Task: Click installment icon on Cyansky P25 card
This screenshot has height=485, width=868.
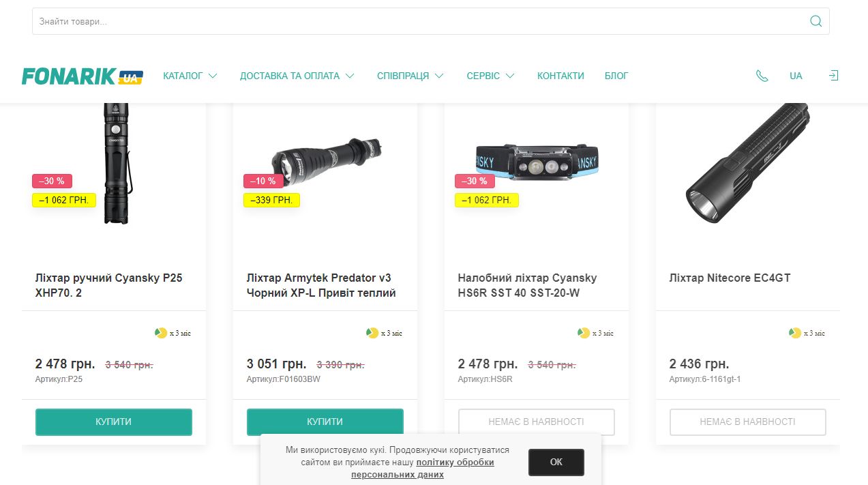Action: (161, 333)
